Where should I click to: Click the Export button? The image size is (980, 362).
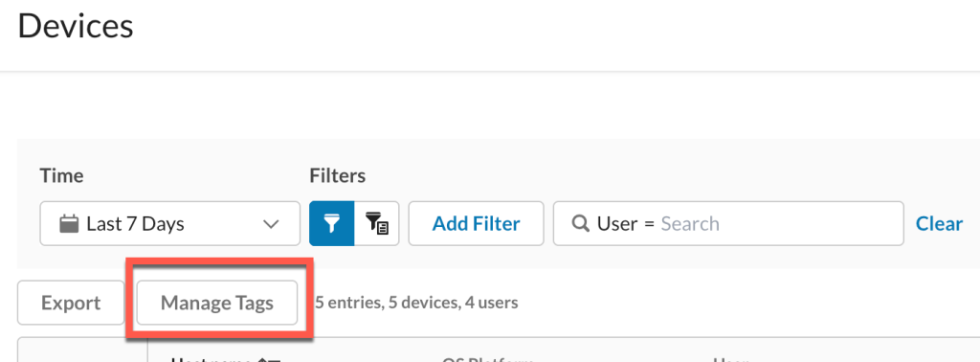click(71, 304)
